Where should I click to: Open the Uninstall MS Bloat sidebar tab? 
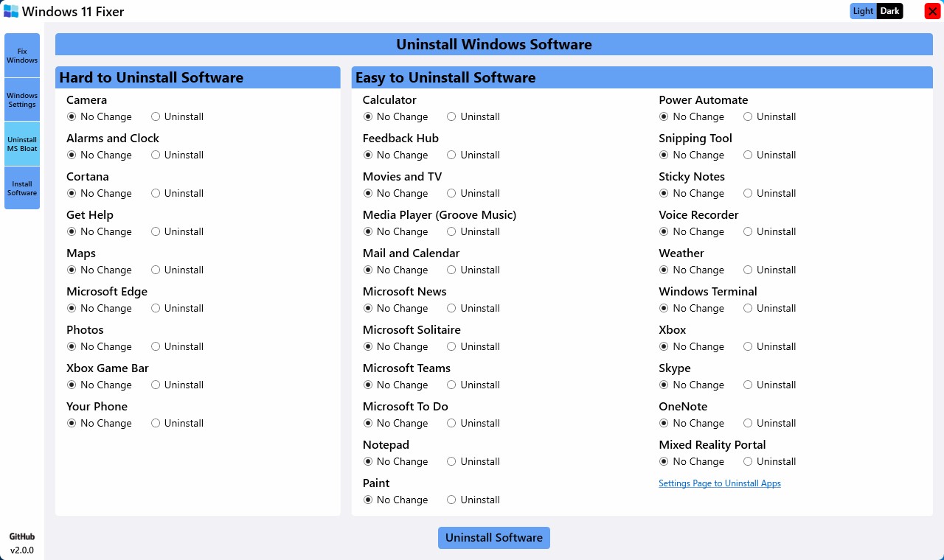click(21, 143)
